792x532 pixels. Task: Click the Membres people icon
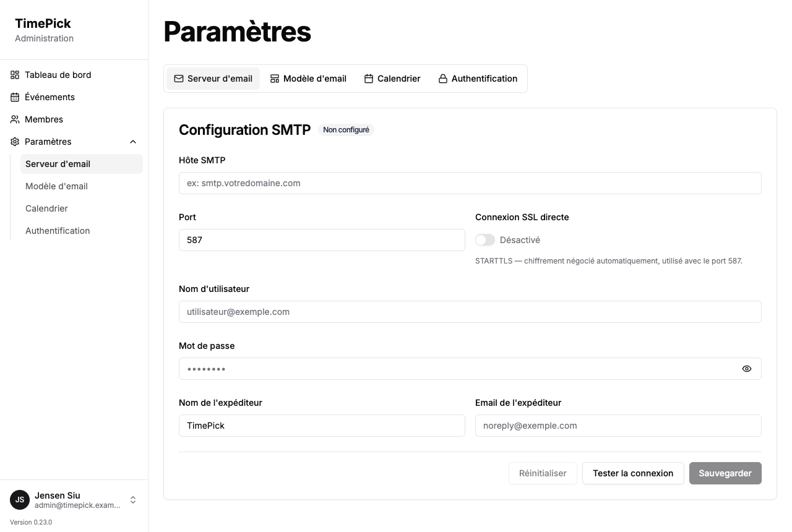pos(15,119)
